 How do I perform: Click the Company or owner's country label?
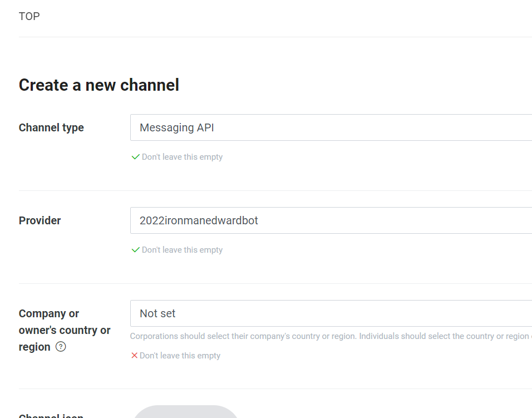tap(65, 330)
